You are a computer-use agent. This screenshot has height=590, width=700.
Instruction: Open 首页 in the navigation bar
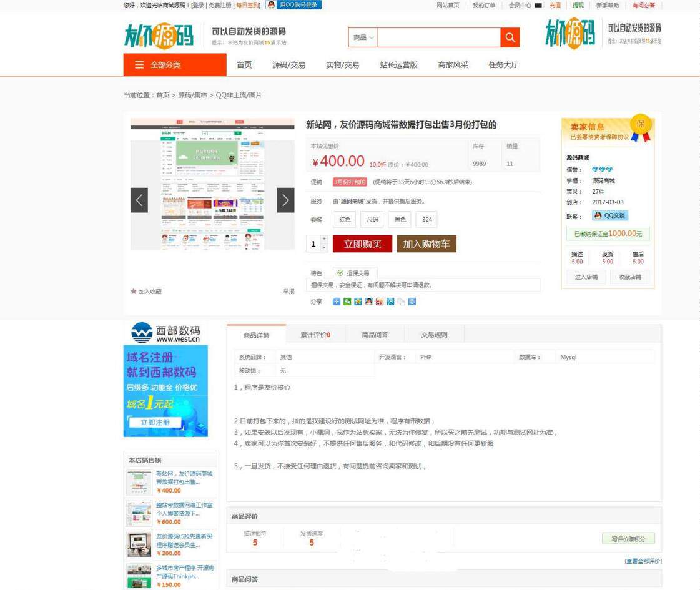click(244, 65)
